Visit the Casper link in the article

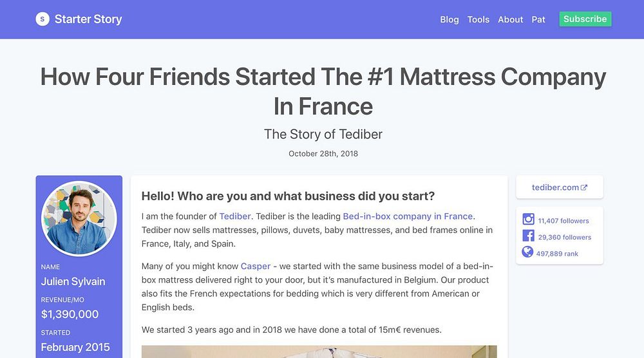256,266
